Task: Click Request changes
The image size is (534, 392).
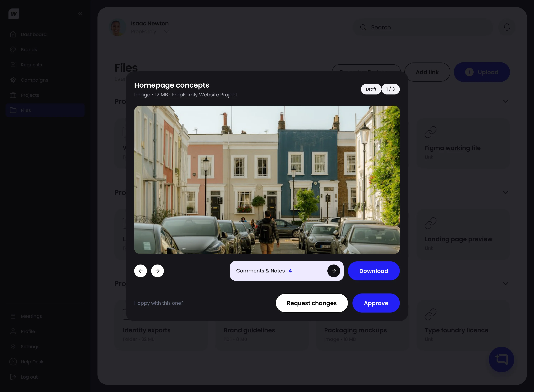Action: [312, 303]
